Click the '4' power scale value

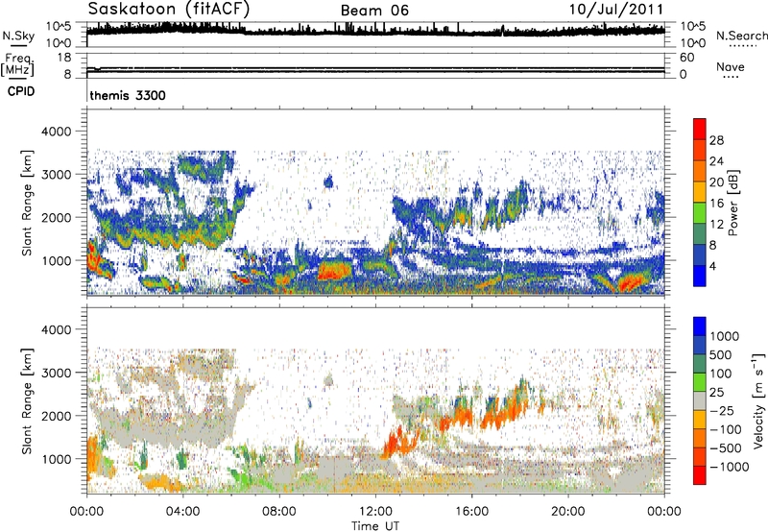712,267
